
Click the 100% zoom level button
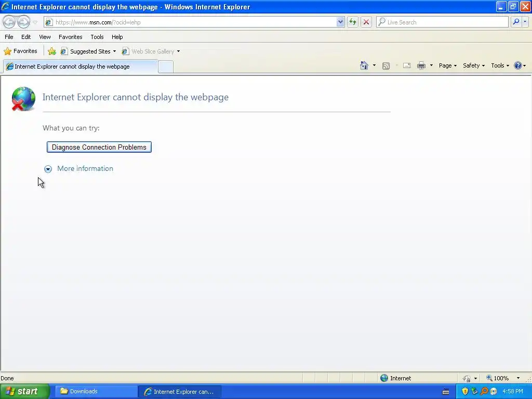tap(497, 378)
